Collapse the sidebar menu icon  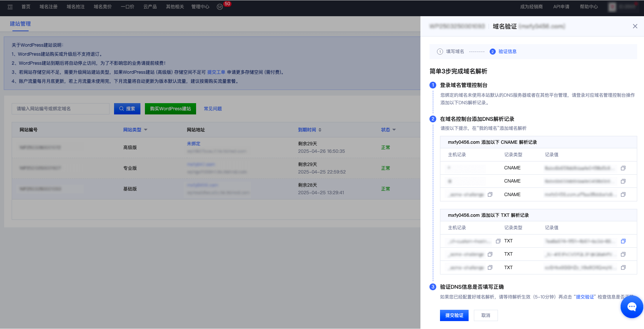tap(10, 7)
